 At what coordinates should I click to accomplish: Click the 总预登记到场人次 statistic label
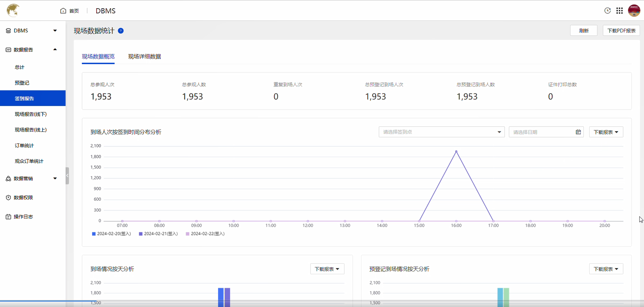(x=384, y=84)
